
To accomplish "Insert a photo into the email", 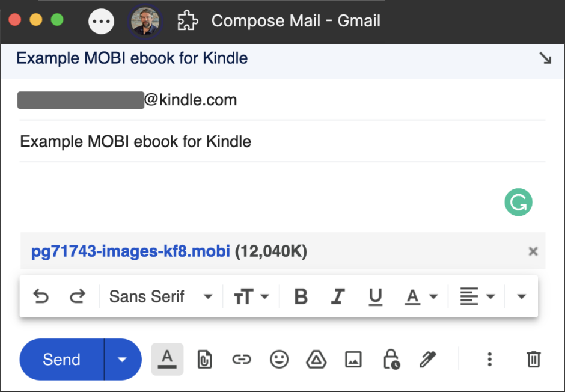I will pos(353,359).
